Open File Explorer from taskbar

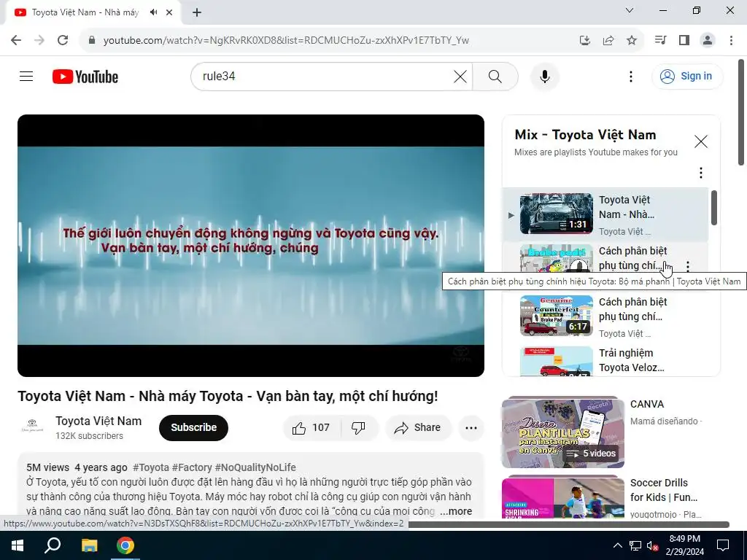(x=89, y=545)
